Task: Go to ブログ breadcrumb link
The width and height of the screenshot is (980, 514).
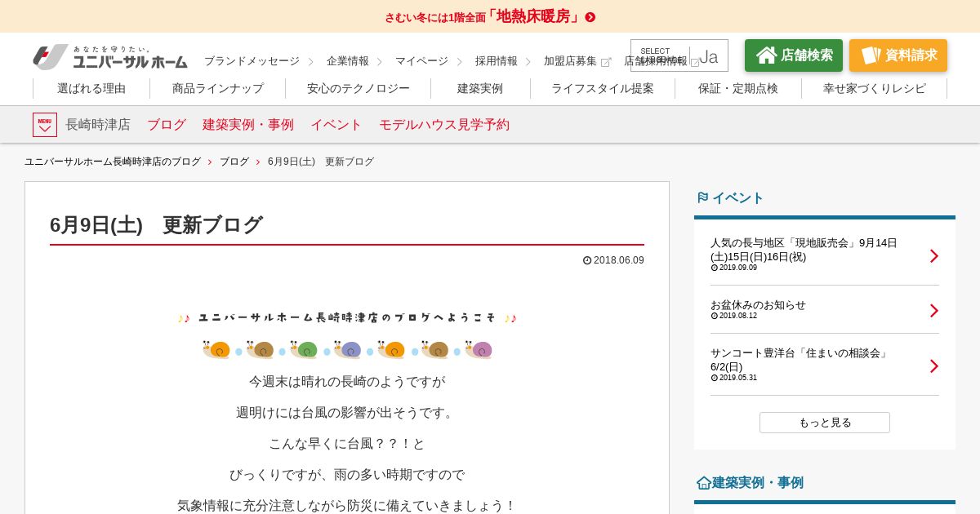Action: coord(234,162)
